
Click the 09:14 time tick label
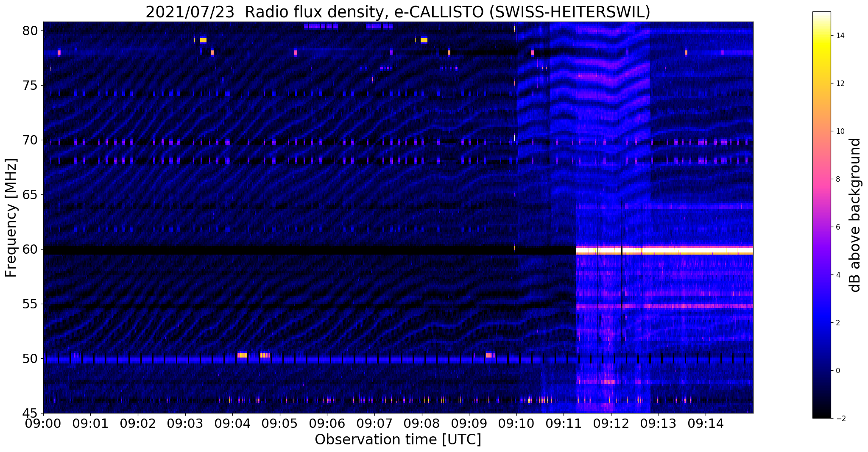(706, 423)
